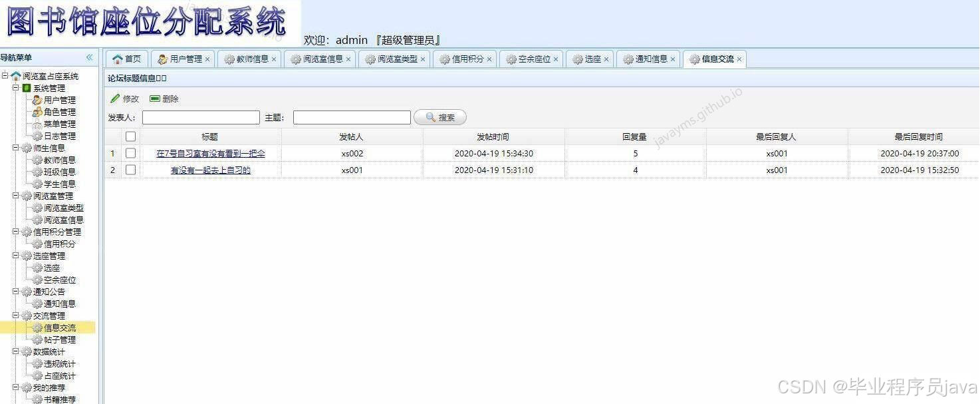
Task: Switch to the 选座 tab
Action: [x=589, y=59]
